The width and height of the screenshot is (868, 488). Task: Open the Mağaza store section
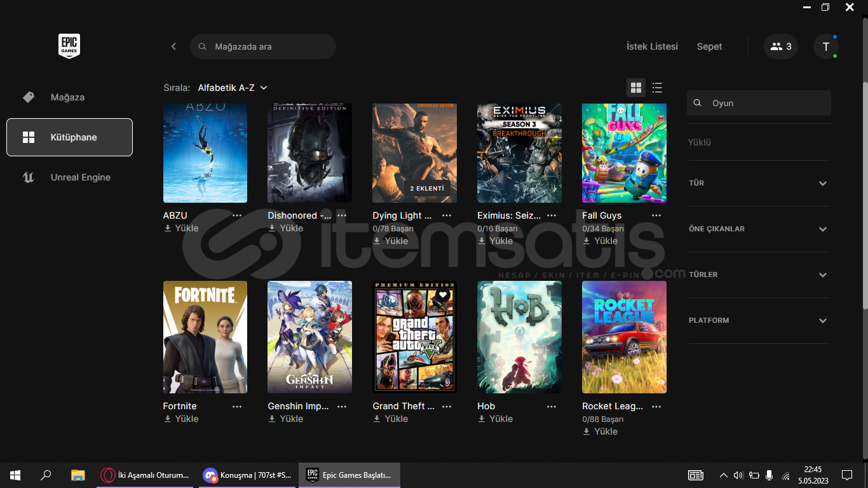tap(69, 97)
